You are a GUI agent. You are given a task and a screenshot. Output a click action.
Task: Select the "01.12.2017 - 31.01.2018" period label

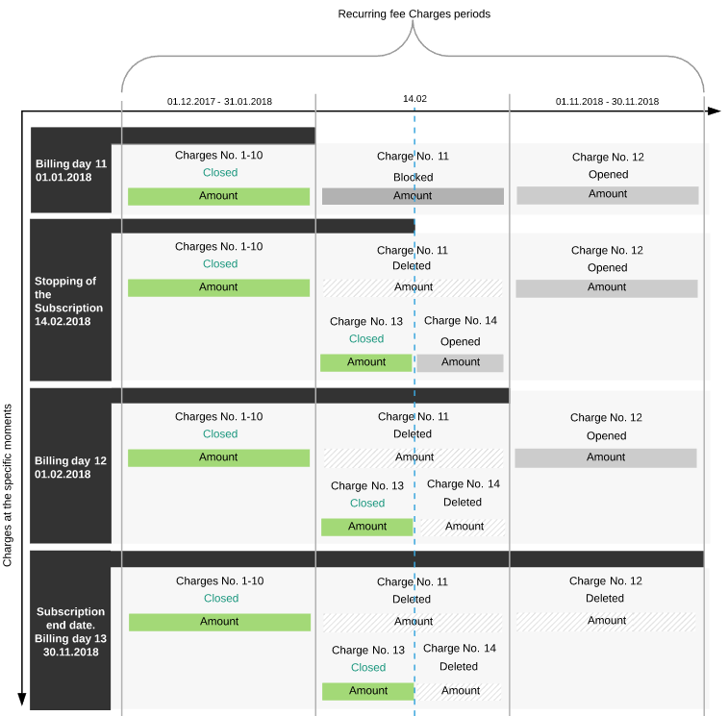(219, 101)
